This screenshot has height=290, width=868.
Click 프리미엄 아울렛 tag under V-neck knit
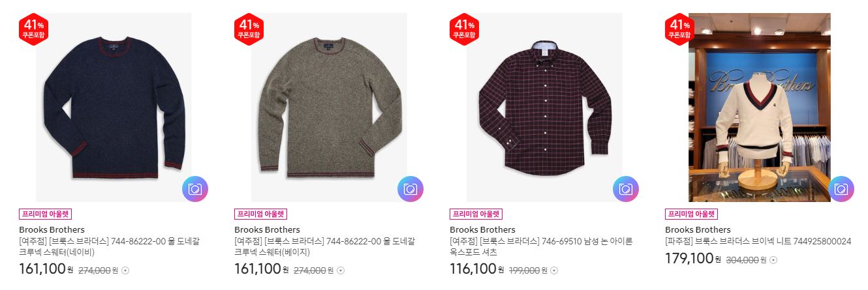pos(691,214)
